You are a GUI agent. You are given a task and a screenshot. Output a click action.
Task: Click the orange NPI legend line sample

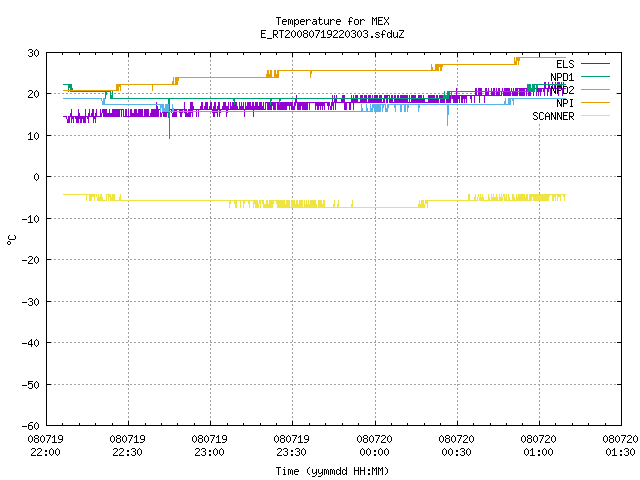click(595, 102)
